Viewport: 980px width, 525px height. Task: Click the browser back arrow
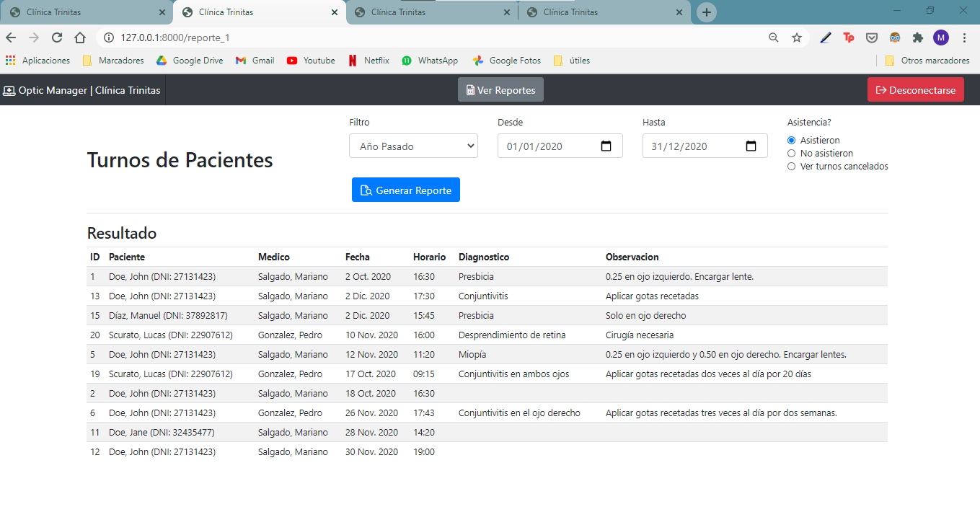11,37
